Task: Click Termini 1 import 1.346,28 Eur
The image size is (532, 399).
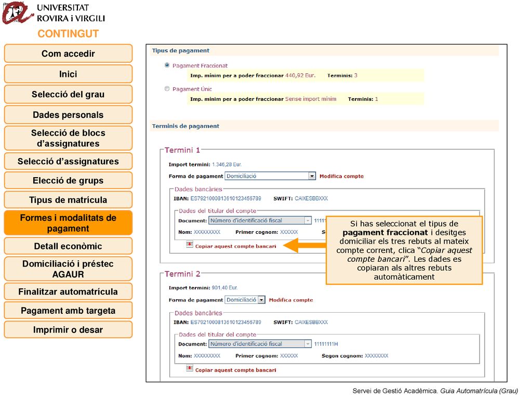Action: point(227,165)
